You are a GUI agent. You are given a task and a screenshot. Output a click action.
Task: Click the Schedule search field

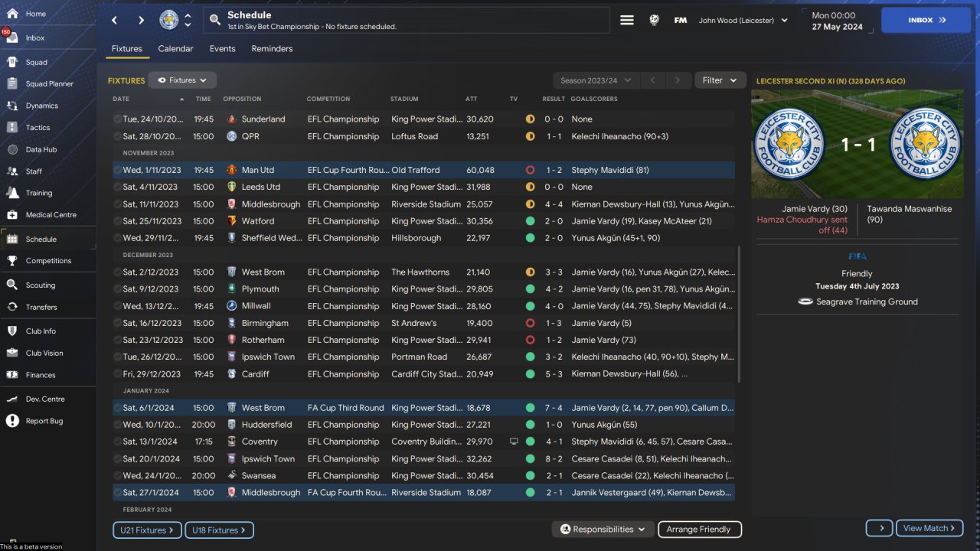click(407, 21)
